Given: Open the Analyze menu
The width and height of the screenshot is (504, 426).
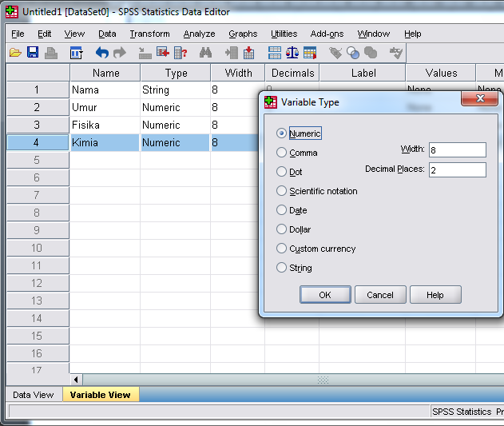Looking at the screenshot, I should [200, 34].
